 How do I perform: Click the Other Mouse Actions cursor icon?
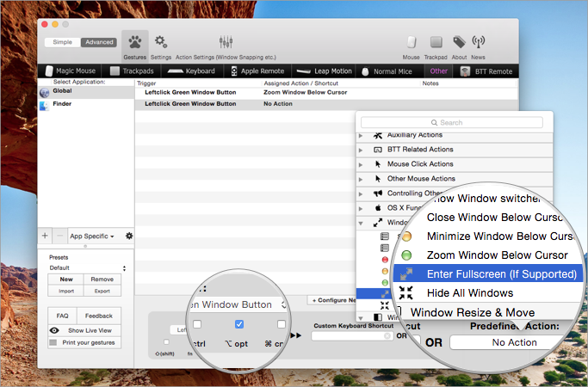(x=378, y=179)
